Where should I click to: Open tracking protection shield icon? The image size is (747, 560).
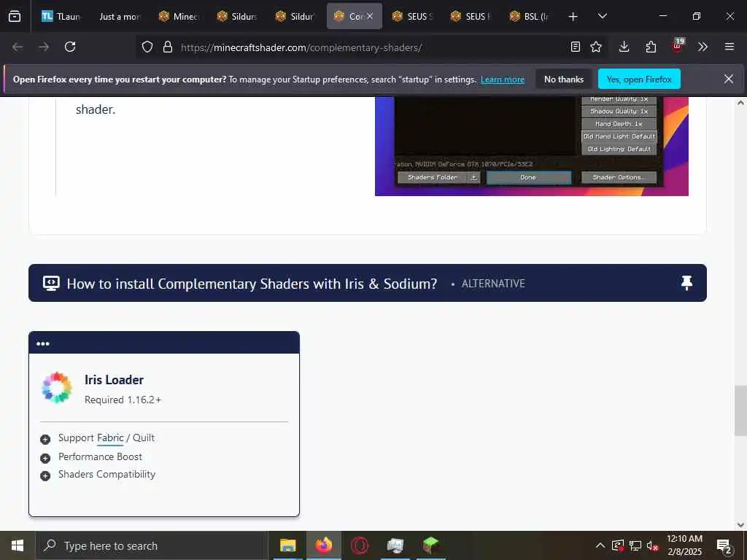click(x=147, y=47)
